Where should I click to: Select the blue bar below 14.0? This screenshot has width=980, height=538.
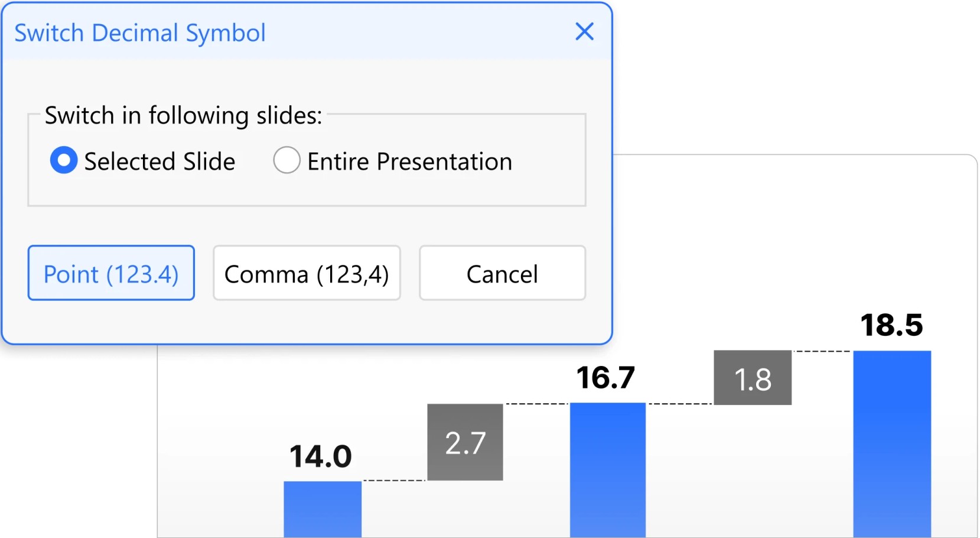point(323,508)
